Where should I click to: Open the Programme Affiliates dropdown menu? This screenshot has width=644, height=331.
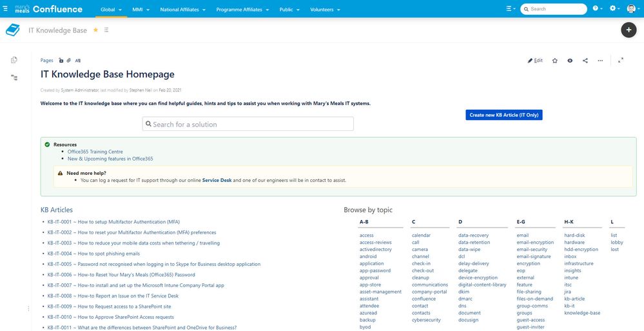pyautogui.click(x=242, y=9)
